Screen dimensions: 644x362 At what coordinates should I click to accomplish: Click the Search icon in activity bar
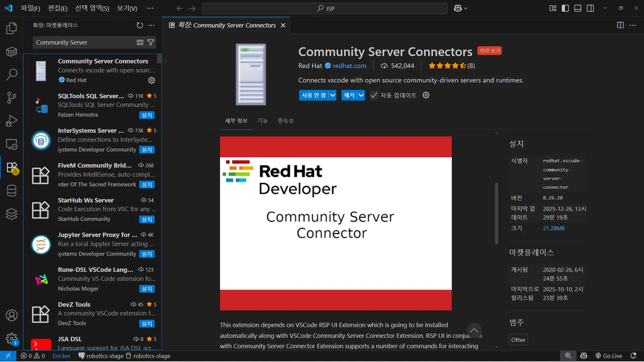point(11,74)
